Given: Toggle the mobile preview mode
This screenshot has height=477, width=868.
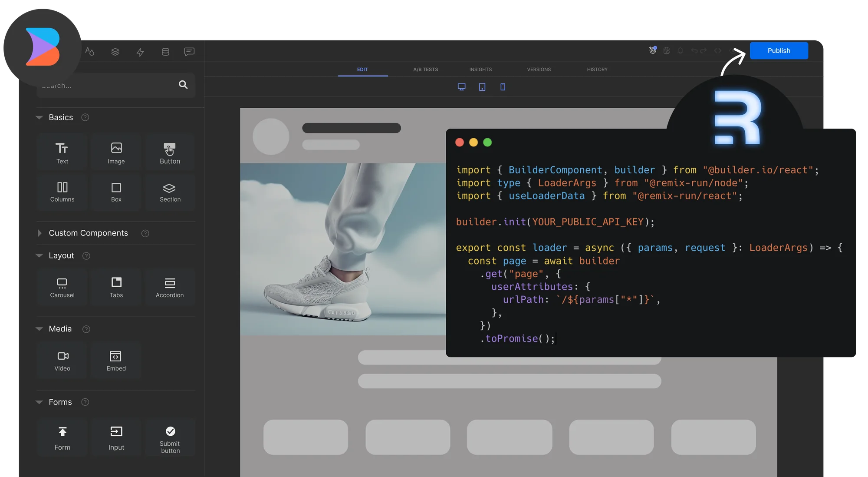Looking at the screenshot, I should click(x=503, y=86).
